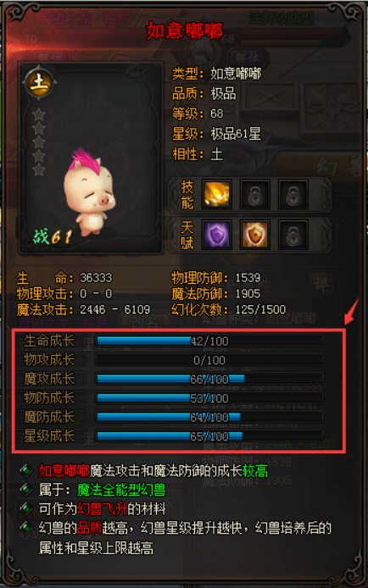The height and width of the screenshot is (588, 368).
Task: Click the 魔法全能型幻兽 green link
Action: (121, 490)
